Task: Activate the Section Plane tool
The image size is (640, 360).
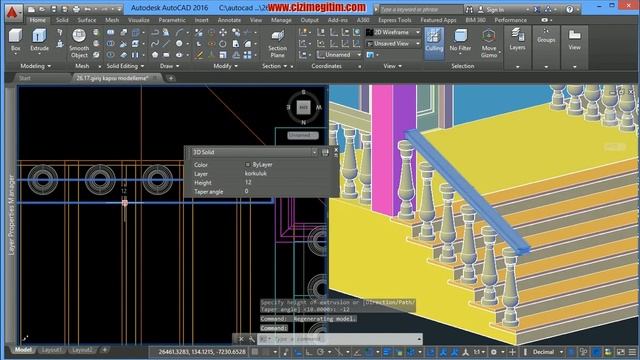Action: click(277, 43)
